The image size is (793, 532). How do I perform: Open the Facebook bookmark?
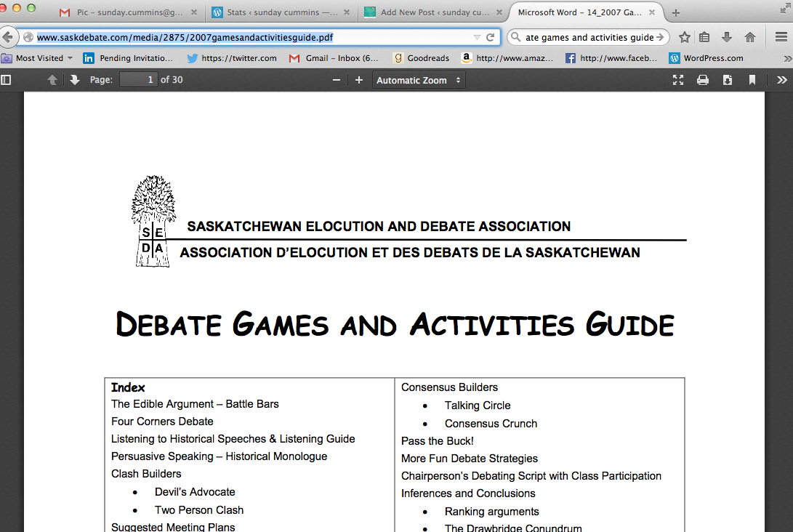coord(611,58)
